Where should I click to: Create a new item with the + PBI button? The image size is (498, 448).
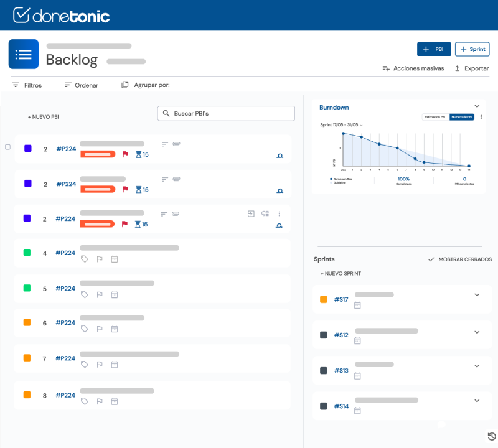pos(434,49)
